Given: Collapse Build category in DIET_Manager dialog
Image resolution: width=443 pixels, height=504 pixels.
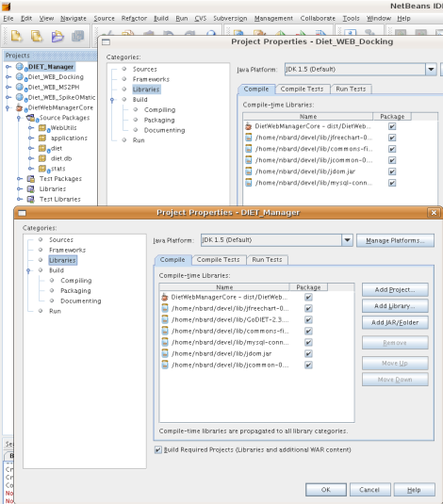Looking at the screenshot, I should pyautogui.click(x=28, y=271).
